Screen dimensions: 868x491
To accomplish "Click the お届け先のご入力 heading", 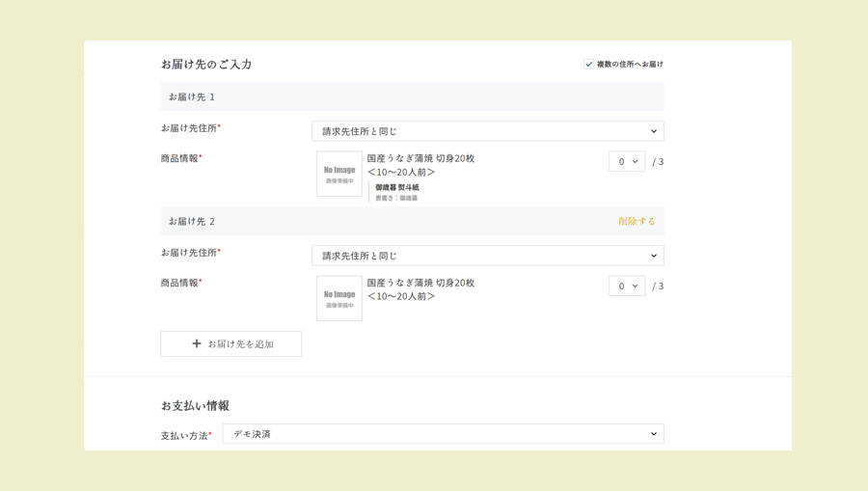I will [206, 65].
